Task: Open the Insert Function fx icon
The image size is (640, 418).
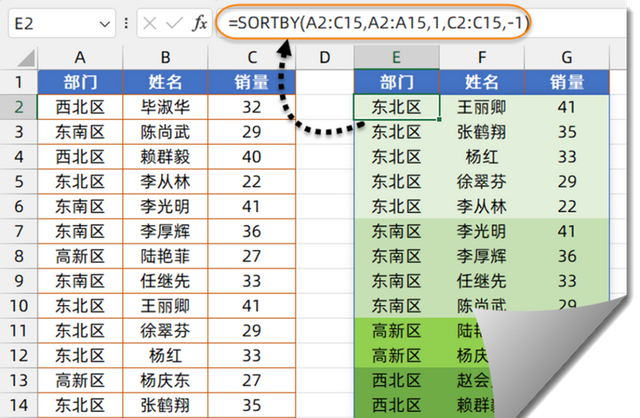Action: coord(200,24)
